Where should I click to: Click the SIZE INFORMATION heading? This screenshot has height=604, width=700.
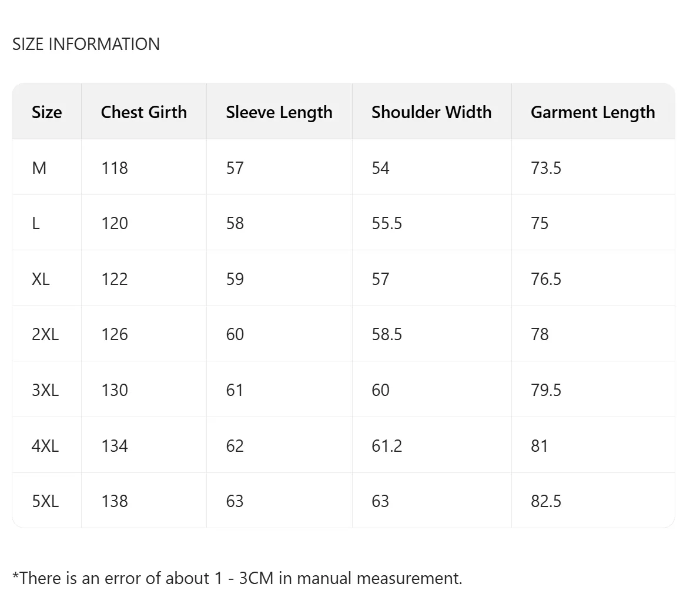point(86,44)
